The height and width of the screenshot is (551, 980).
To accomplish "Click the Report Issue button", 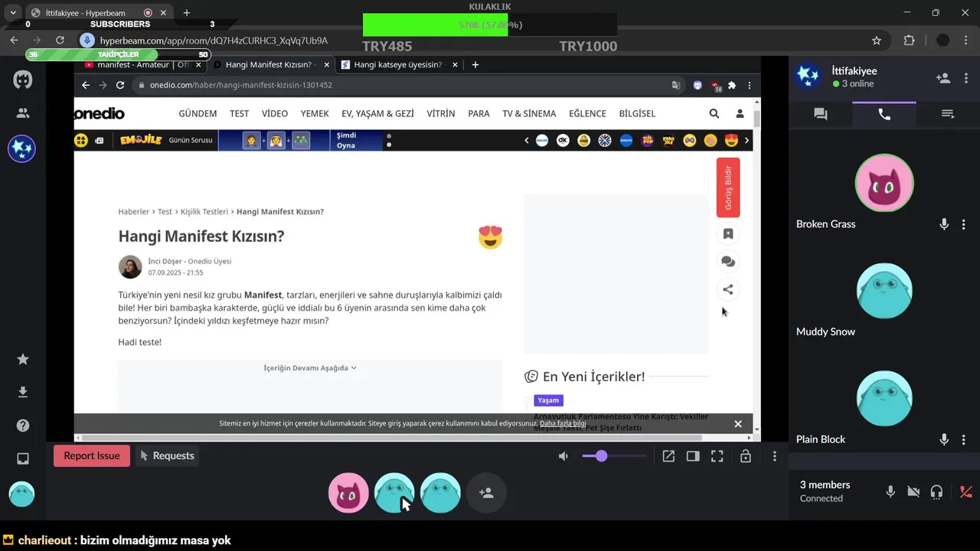I will [x=92, y=455].
